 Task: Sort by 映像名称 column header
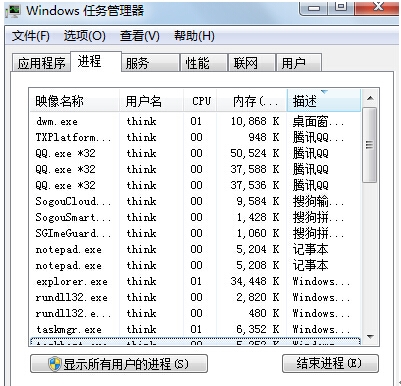coord(74,101)
